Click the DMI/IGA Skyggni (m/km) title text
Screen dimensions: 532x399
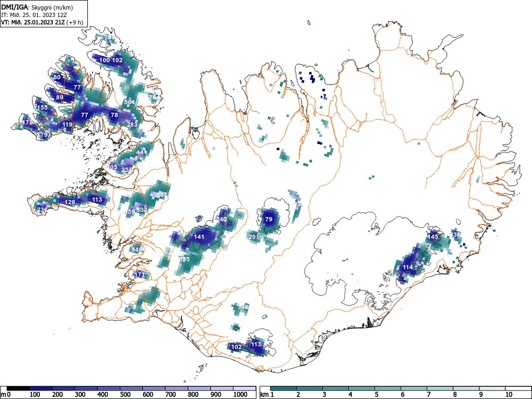pyautogui.click(x=37, y=7)
